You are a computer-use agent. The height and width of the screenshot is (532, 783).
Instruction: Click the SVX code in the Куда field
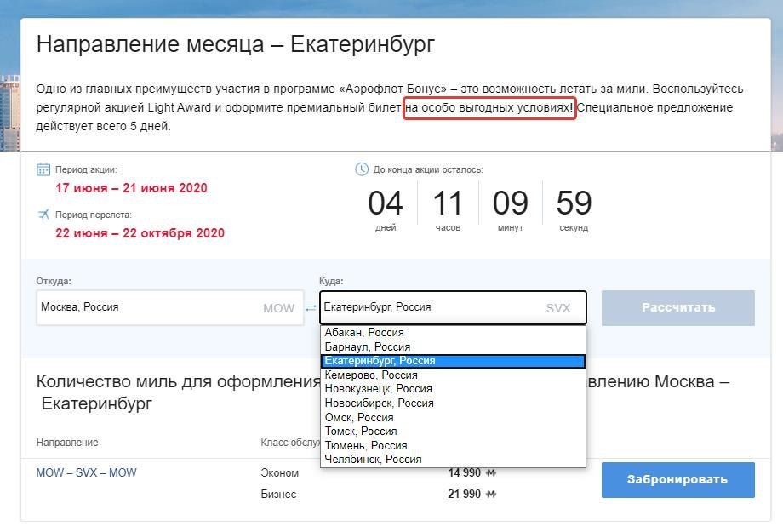558,308
